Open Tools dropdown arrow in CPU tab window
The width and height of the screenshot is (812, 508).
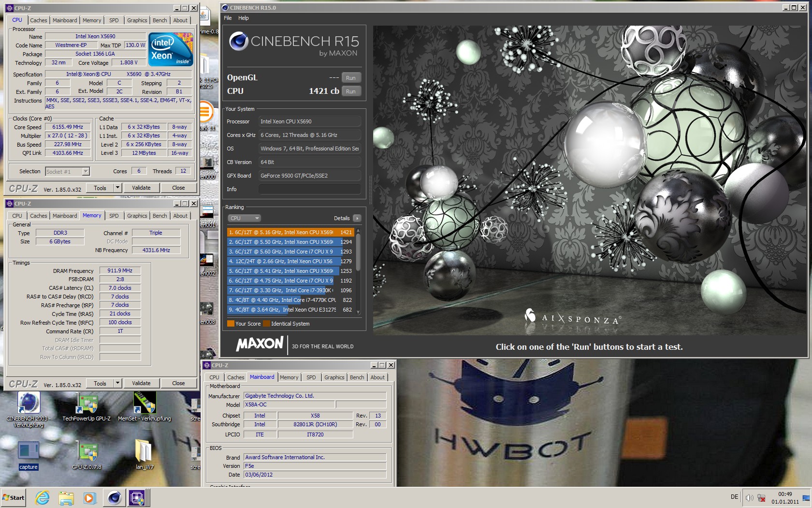pos(117,188)
